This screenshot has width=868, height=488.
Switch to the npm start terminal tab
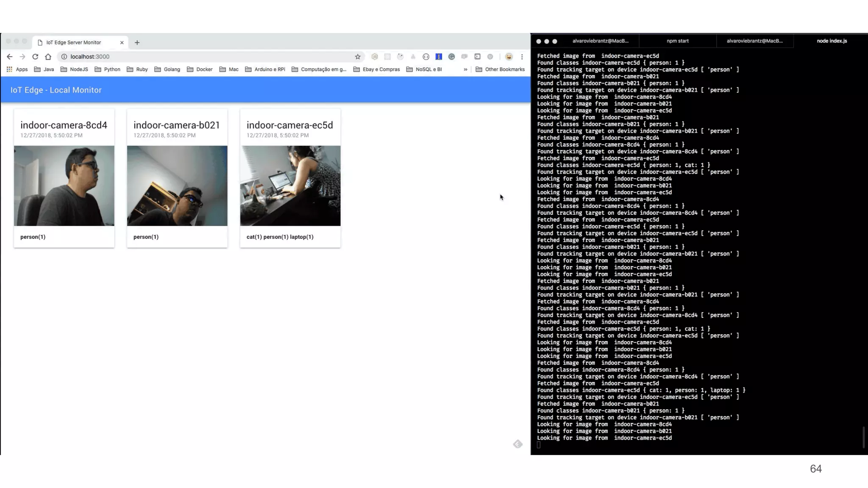click(677, 41)
